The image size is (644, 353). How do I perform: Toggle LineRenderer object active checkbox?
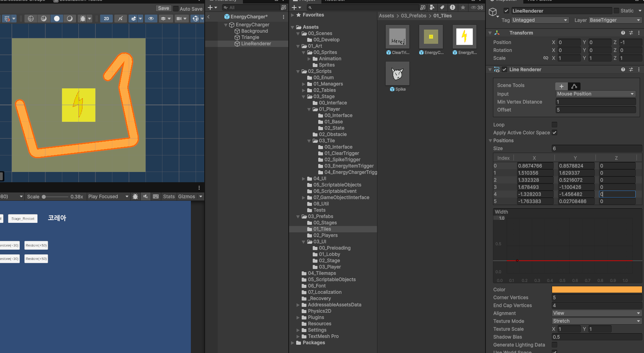(506, 11)
